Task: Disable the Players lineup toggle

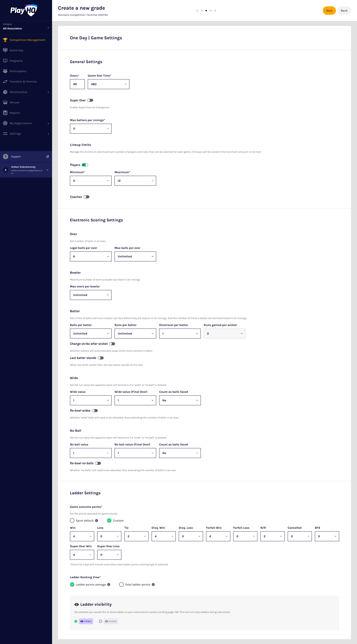Action: pyautogui.click(x=85, y=165)
